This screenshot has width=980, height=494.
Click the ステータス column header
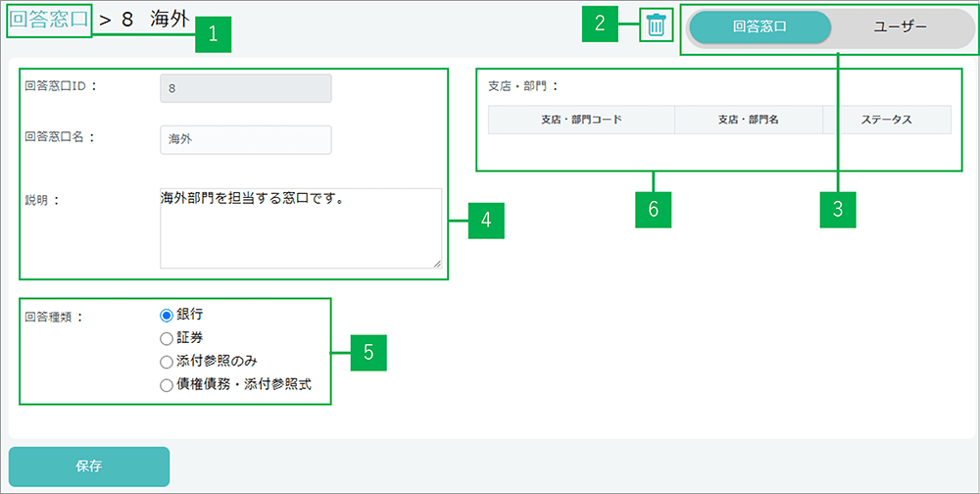(x=886, y=120)
